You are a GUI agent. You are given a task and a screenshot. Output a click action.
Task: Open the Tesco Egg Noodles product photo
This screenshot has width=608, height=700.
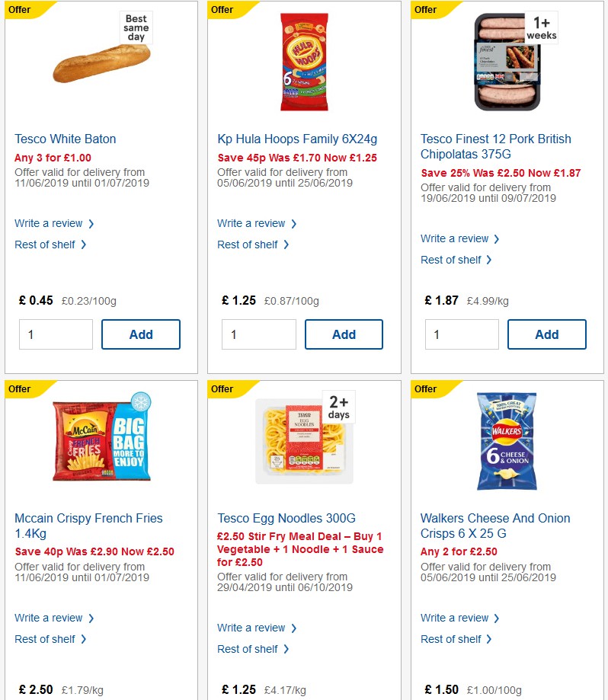304,442
